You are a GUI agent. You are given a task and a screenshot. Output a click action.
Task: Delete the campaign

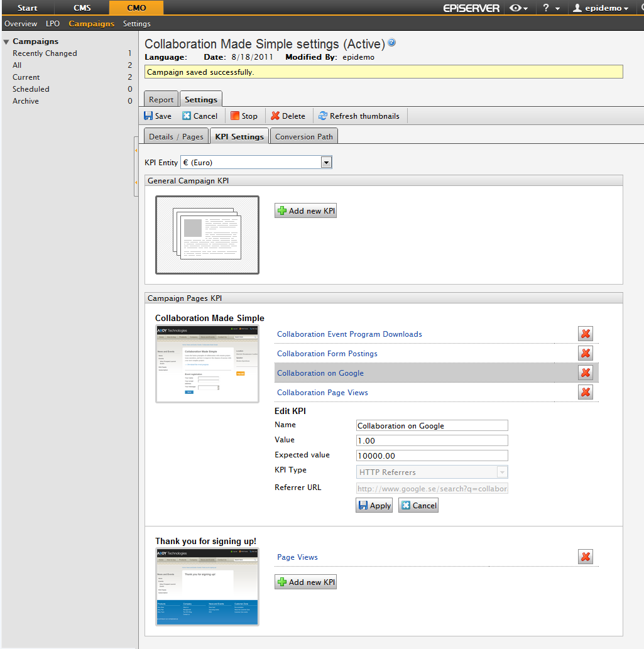point(288,116)
